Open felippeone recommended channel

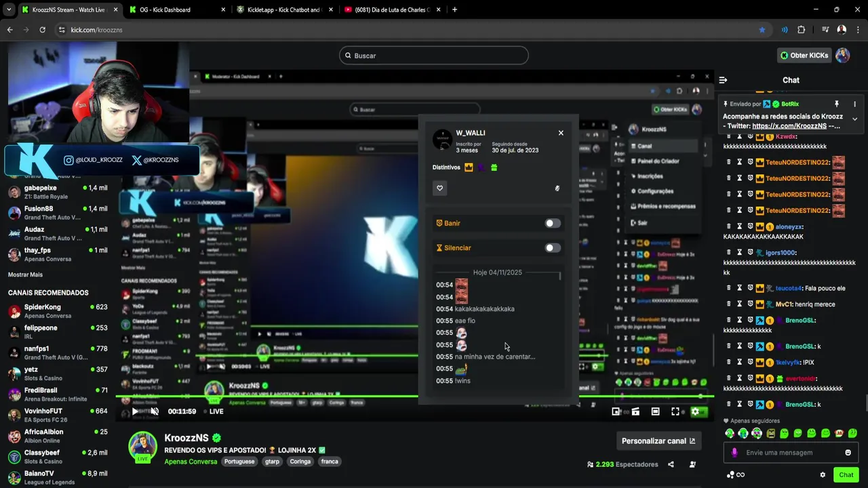tap(58, 332)
